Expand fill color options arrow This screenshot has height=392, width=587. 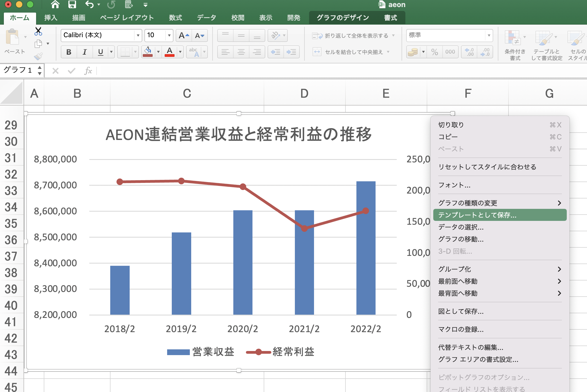pos(158,52)
